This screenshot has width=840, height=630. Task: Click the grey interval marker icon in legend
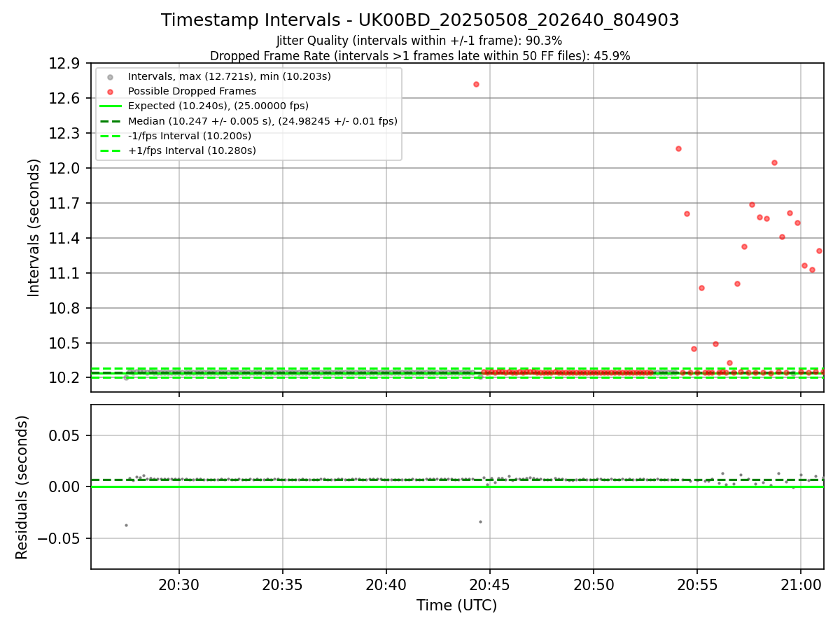pyautogui.click(x=110, y=76)
